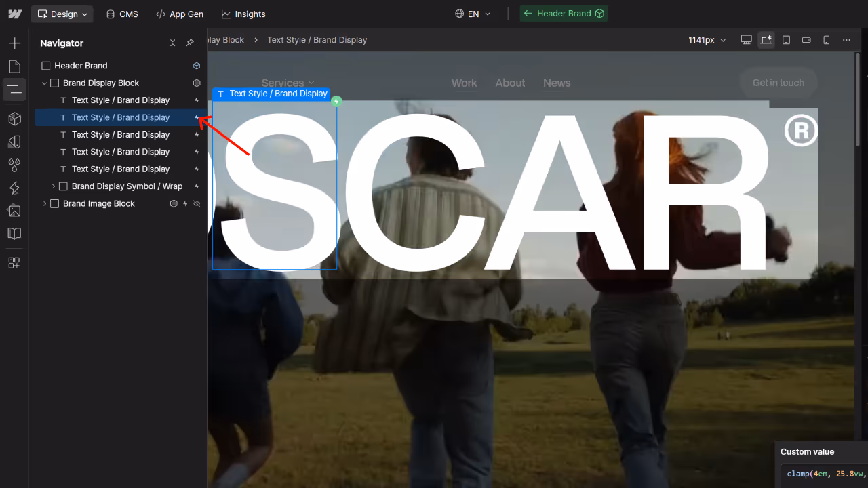The height and width of the screenshot is (488, 868).
Task: Open the Services menu dropdown on canvas
Action: [288, 83]
